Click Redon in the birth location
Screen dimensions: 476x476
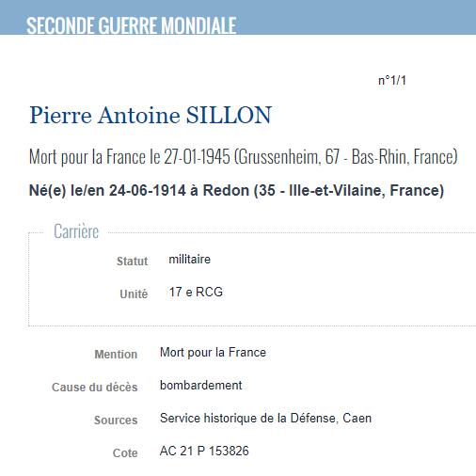[x=226, y=190]
